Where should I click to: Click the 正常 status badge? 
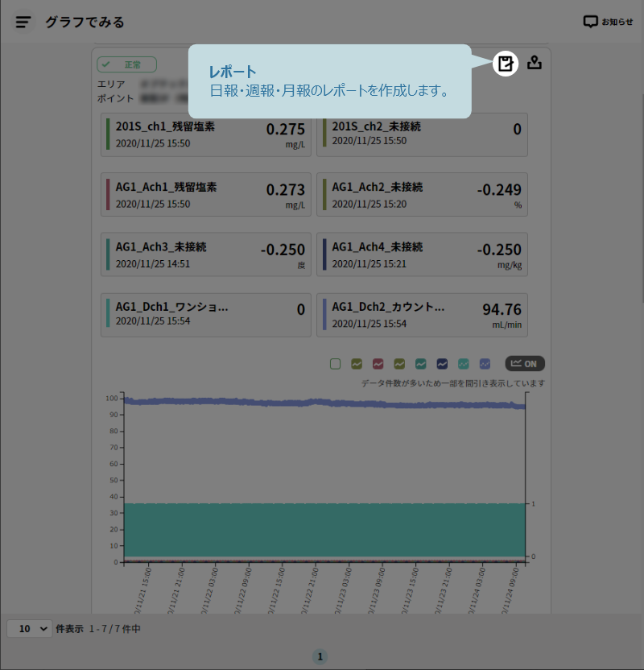(127, 64)
